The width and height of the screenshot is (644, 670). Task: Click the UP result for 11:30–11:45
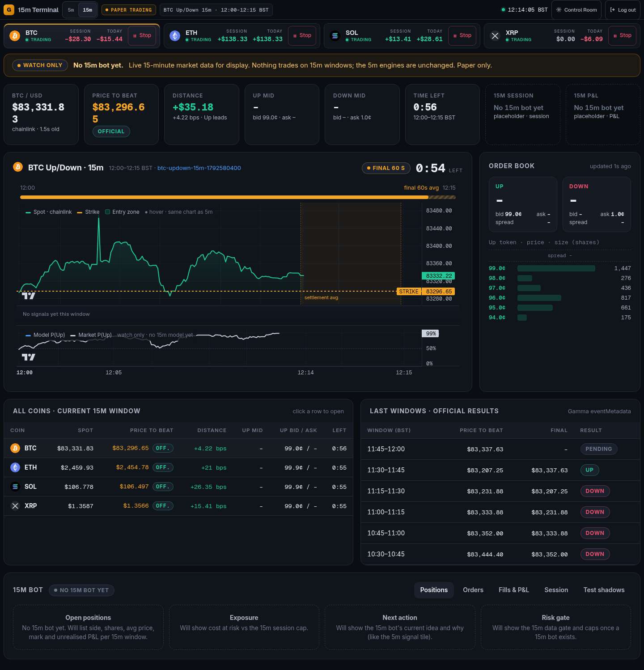click(x=589, y=470)
